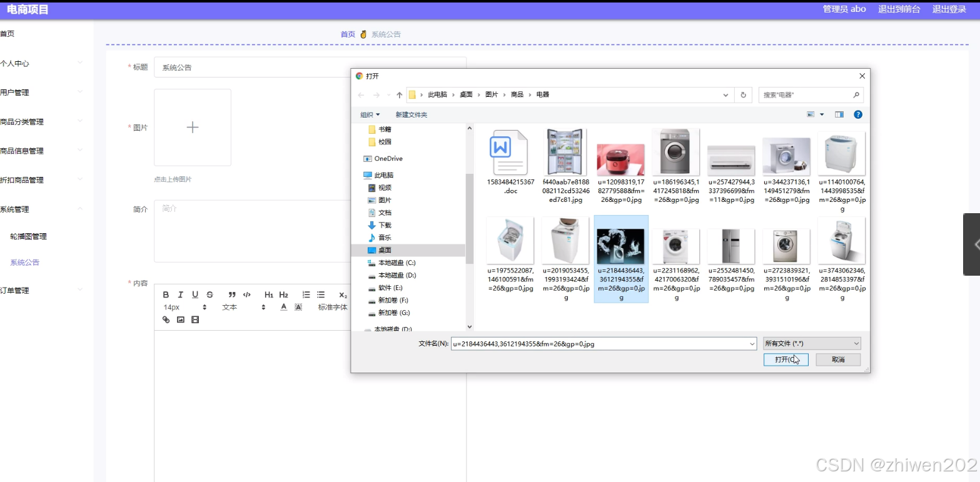Screen dimensions: 980x482
Task: Select 软件 (E:) drive in the tree
Action: 390,288
